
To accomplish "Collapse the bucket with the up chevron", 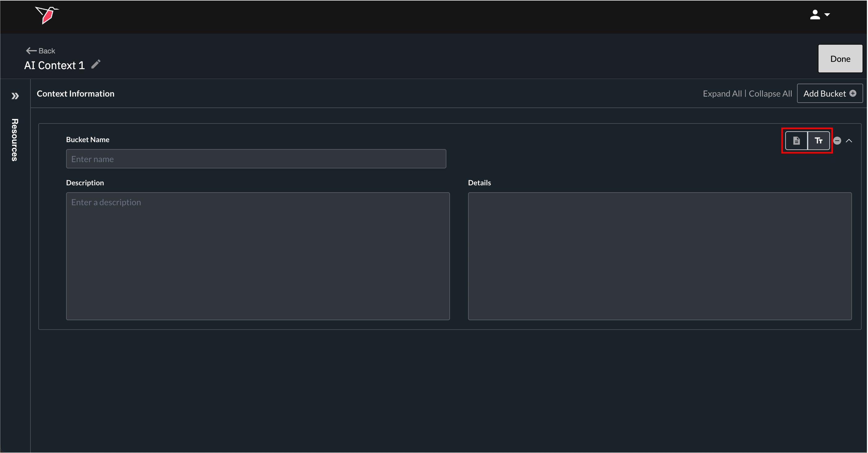I will coord(849,141).
